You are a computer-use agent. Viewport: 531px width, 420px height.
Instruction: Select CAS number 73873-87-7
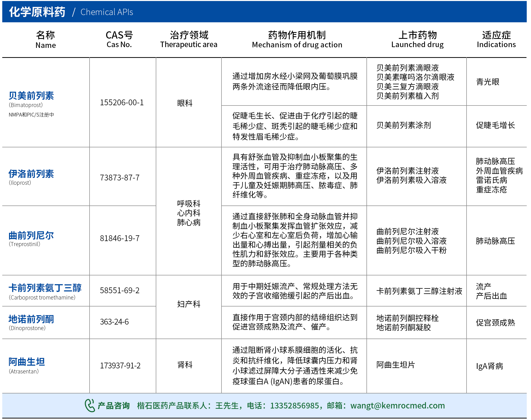pyautogui.click(x=120, y=178)
